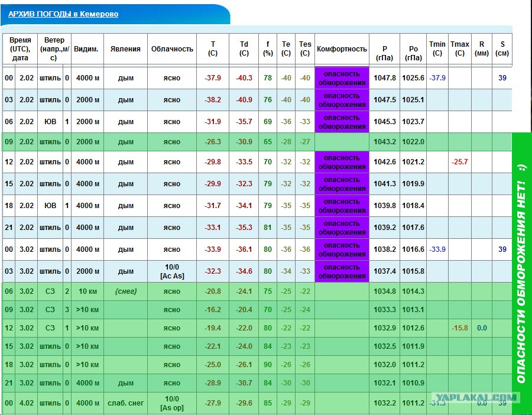Click the ОПАСНОСТИ ОБМОРОЖЕНИЯ НЕТ! vertical banner
532x415 pixels.
[x=522, y=273]
